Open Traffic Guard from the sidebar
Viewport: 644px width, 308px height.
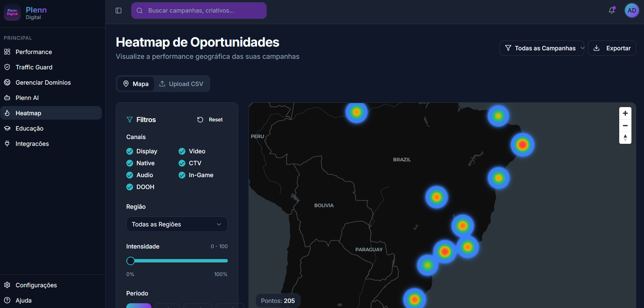(34, 67)
